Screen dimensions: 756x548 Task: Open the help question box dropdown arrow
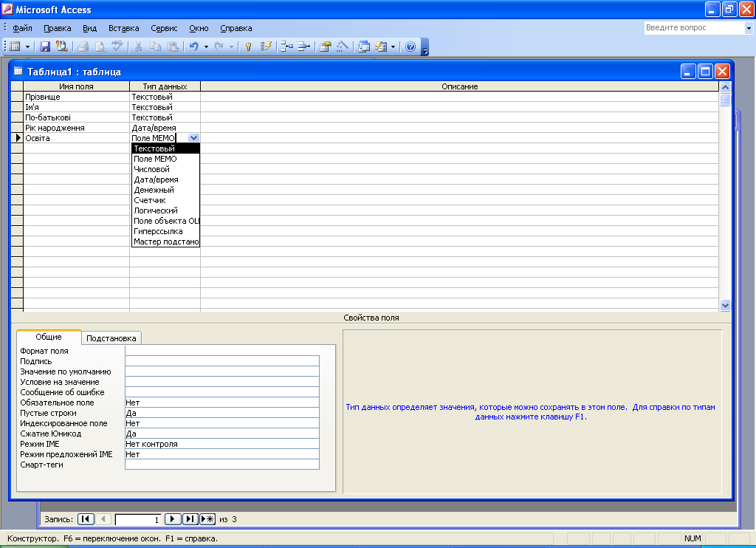[x=749, y=28]
